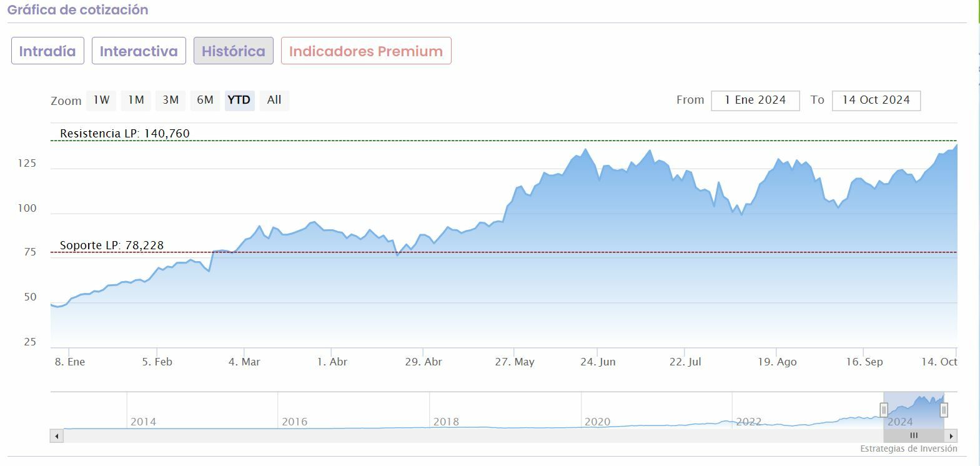The height and width of the screenshot is (466, 980).
Task: Set zoom range to 1M
Action: tap(136, 100)
